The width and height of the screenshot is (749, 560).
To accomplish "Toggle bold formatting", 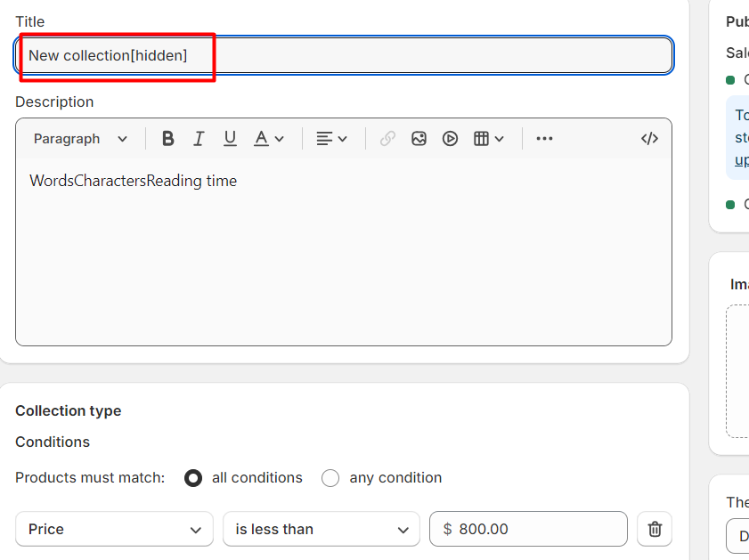I will click(167, 139).
